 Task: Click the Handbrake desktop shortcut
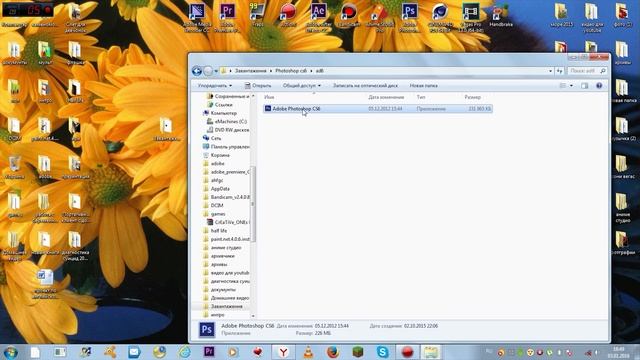(x=501, y=15)
